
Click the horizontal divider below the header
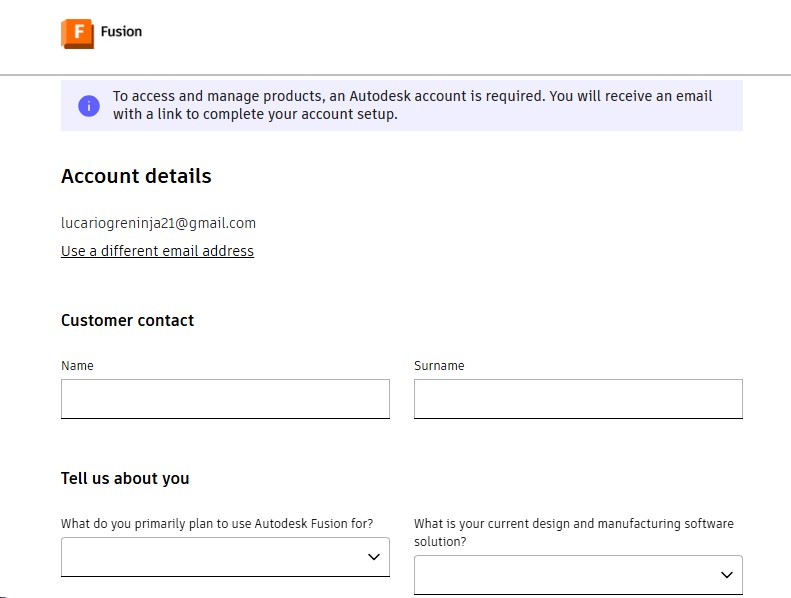click(x=395, y=74)
